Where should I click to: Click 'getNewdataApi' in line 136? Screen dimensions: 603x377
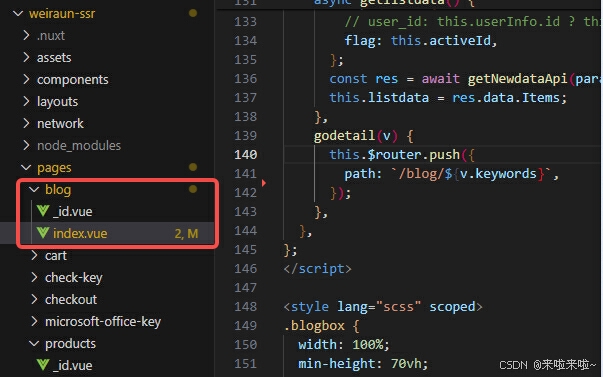(x=517, y=79)
